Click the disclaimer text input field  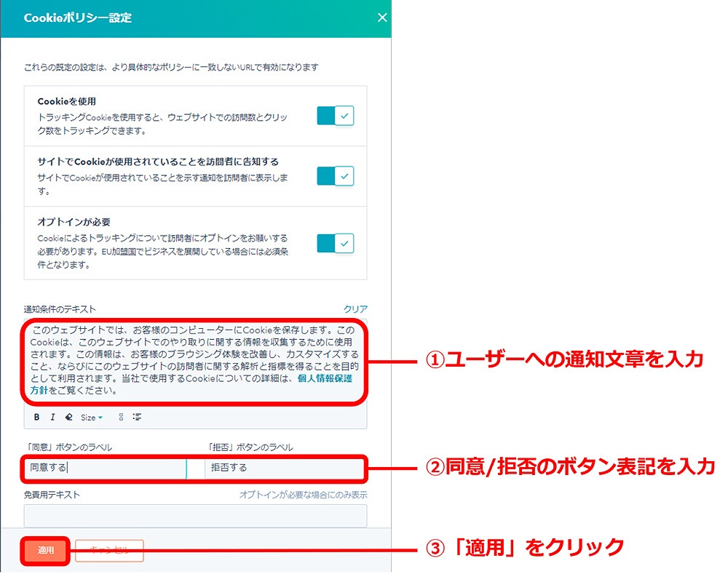tap(195, 516)
